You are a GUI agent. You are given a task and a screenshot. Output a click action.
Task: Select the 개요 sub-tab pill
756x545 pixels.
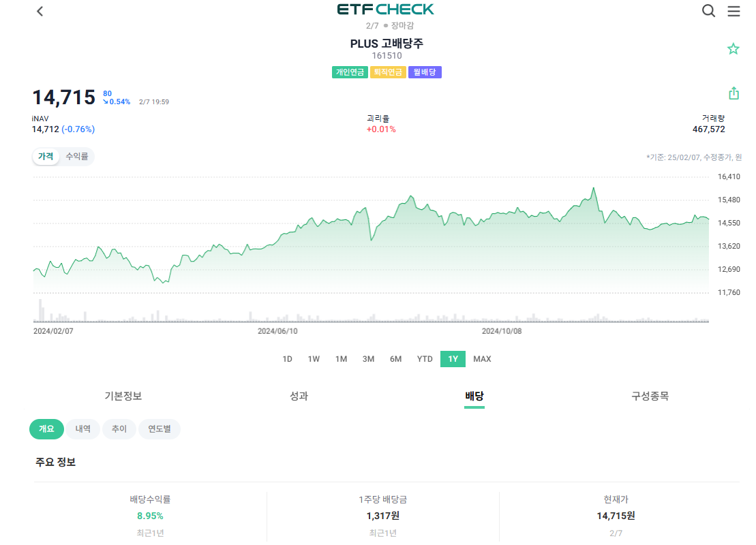47,429
